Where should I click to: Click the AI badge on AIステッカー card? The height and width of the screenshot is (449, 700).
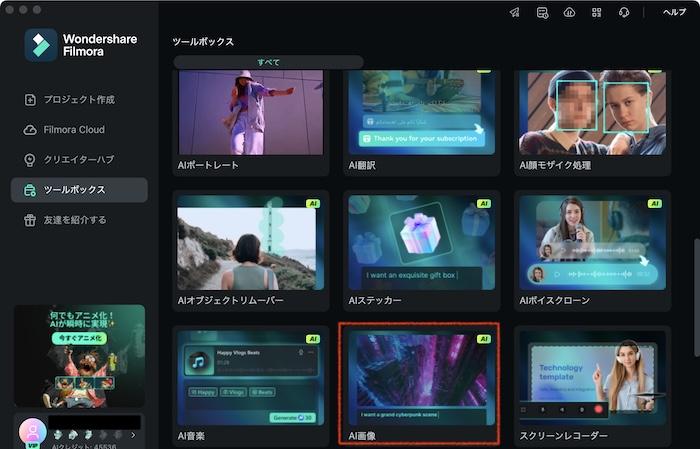484,204
